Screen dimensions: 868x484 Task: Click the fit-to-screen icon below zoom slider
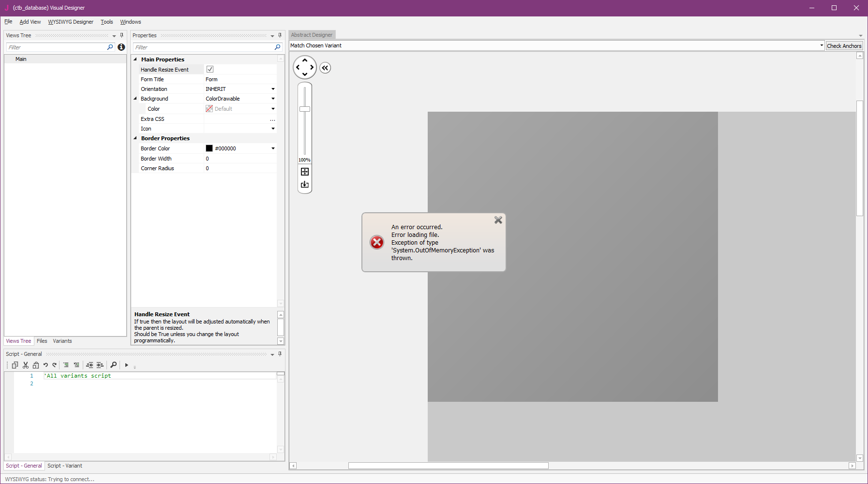point(305,172)
